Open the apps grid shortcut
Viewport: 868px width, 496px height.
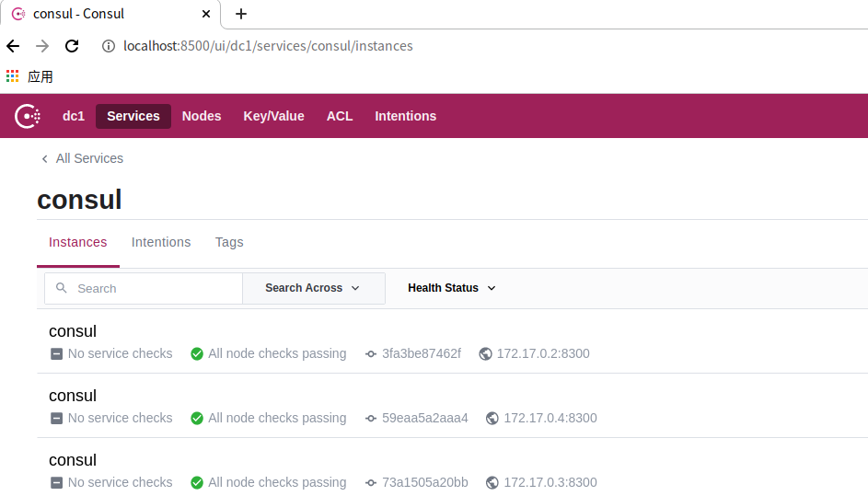[12, 75]
